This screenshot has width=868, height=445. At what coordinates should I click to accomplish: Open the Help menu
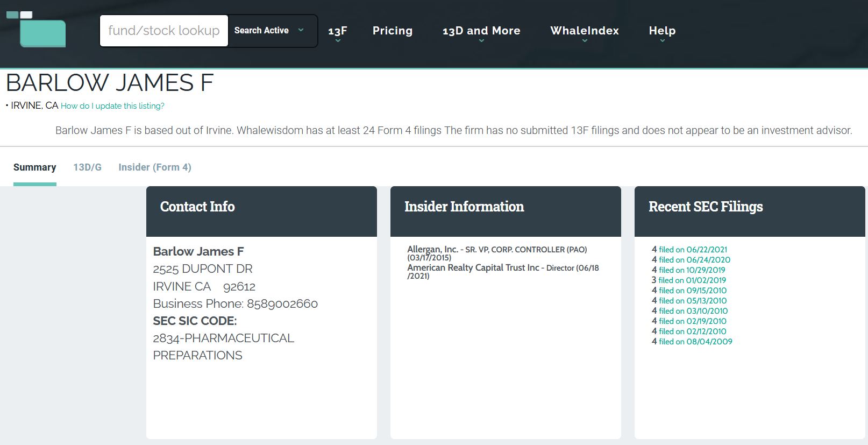pyautogui.click(x=662, y=32)
